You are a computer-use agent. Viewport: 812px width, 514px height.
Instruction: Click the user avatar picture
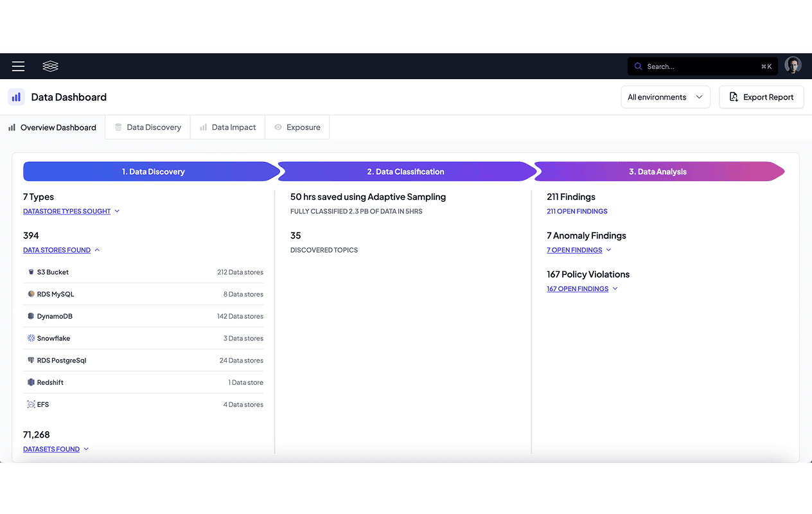pyautogui.click(x=793, y=65)
